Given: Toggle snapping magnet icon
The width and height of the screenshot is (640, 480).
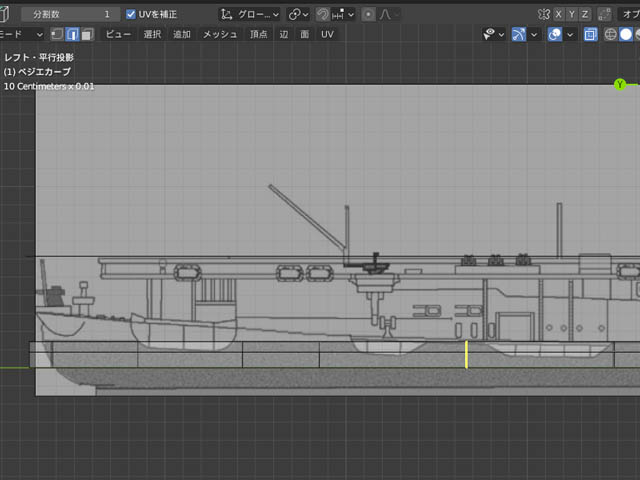Looking at the screenshot, I should pos(323,15).
